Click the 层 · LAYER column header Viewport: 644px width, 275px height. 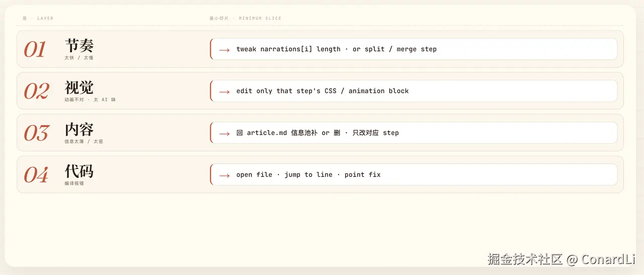point(38,18)
